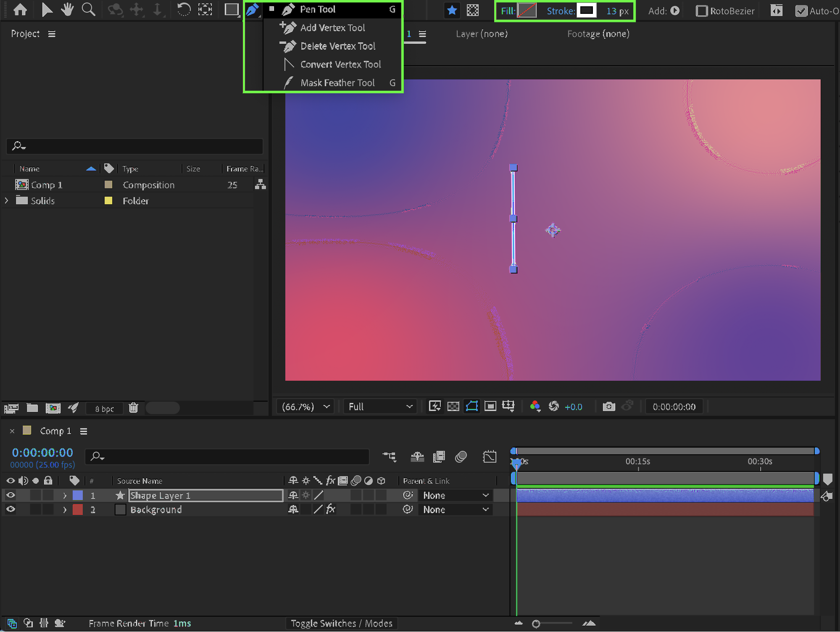Open Shape Layer 1 parent dropdown

click(x=456, y=495)
